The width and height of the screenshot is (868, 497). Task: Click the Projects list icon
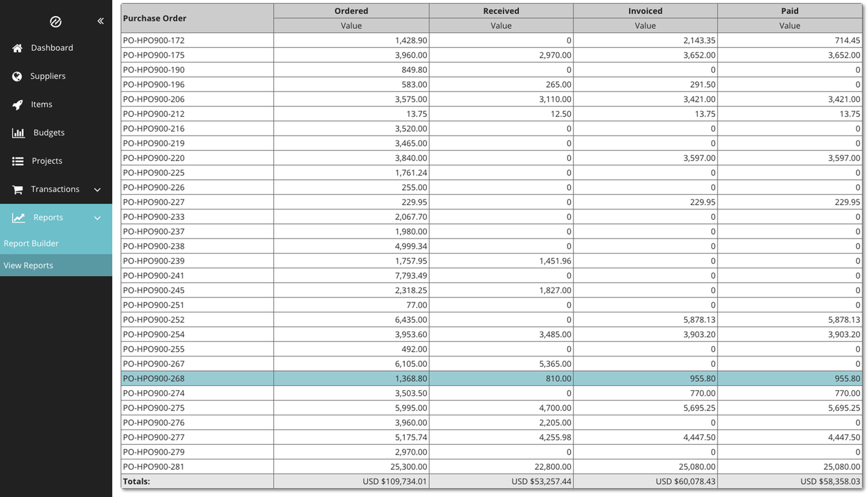point(18,161)
